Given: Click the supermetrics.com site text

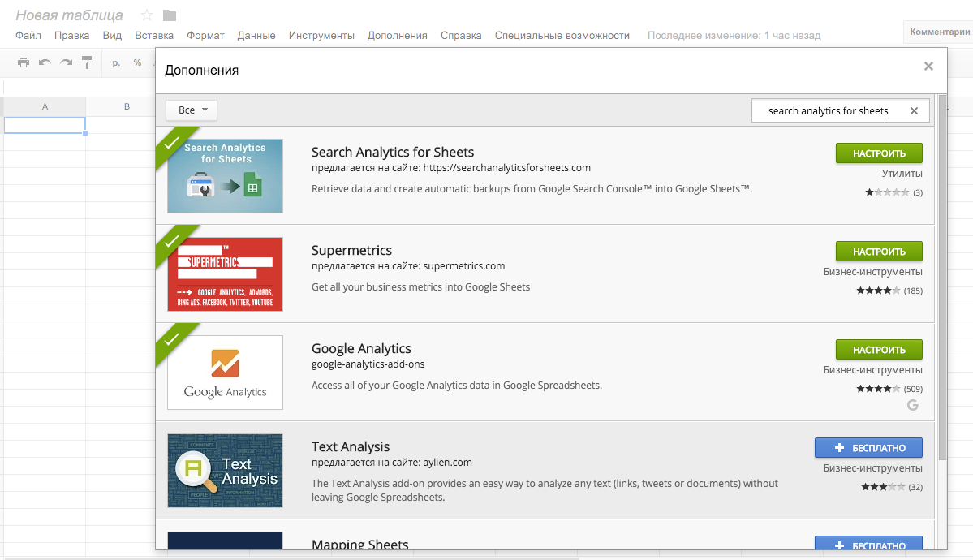Looking at the screenshot, I should 464,265.
